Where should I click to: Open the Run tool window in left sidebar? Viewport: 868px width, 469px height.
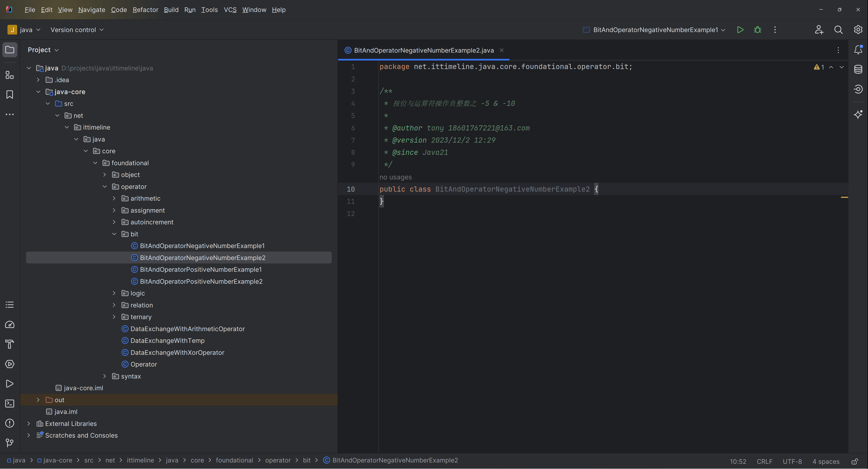point(10,384)
